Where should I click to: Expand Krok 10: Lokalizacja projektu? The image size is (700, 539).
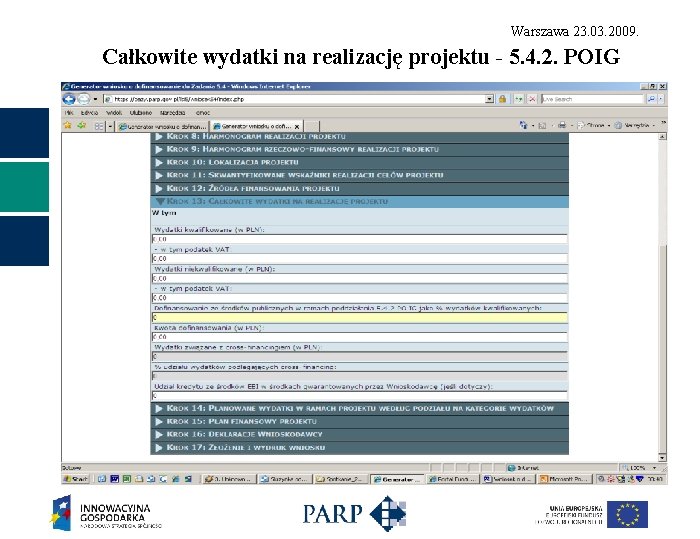coord(360,162)
